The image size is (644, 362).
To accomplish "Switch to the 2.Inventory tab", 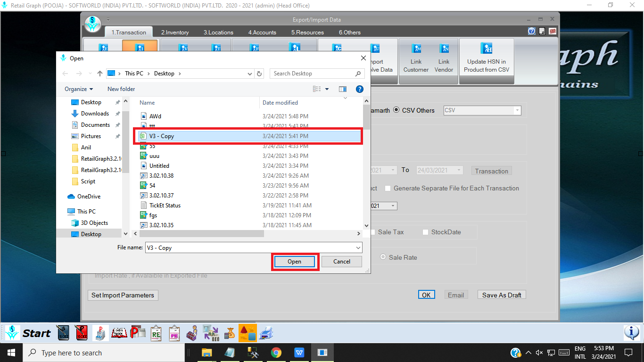I will pyautogui.click(x=175, y=33).
